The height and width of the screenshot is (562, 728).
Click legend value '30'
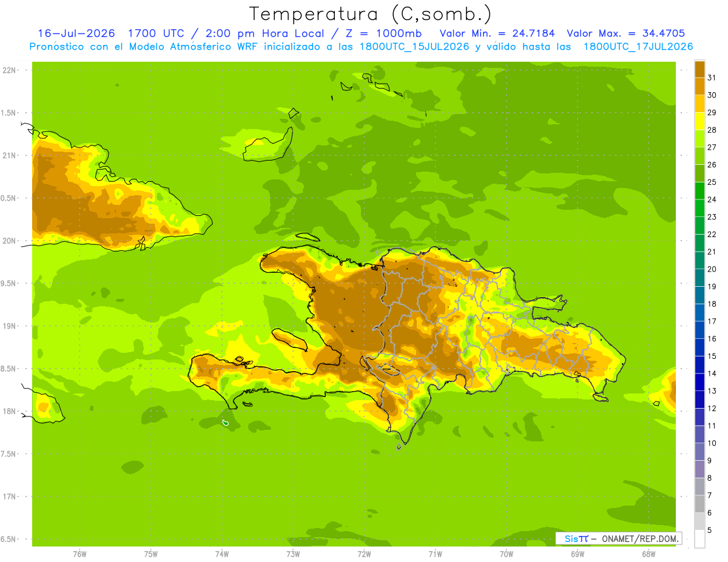(712, 95)
